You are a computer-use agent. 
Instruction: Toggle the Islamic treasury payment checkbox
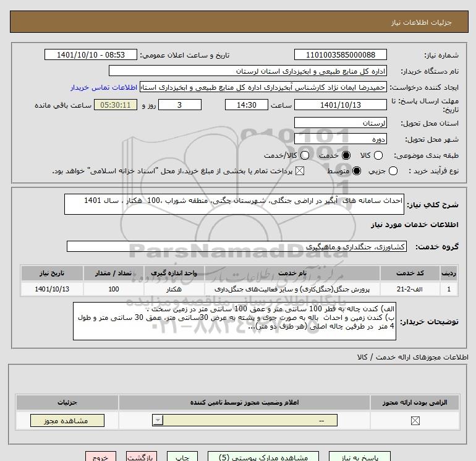(300, 171)
